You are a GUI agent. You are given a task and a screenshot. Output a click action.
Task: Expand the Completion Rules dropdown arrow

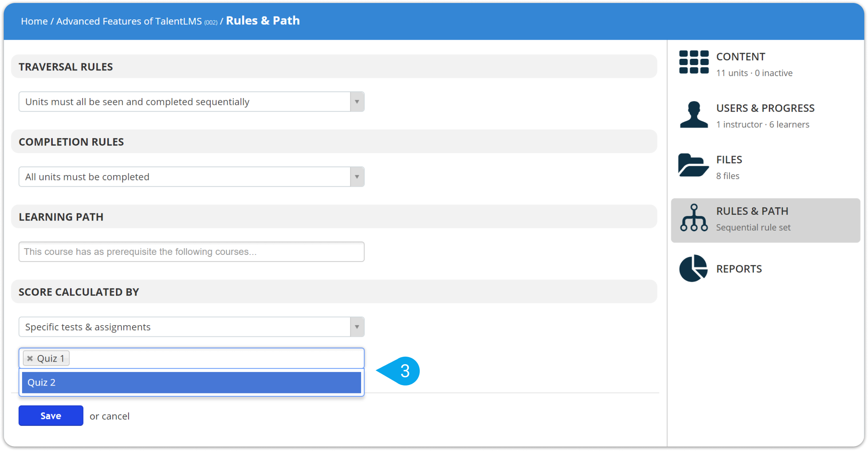coord(357,177)
